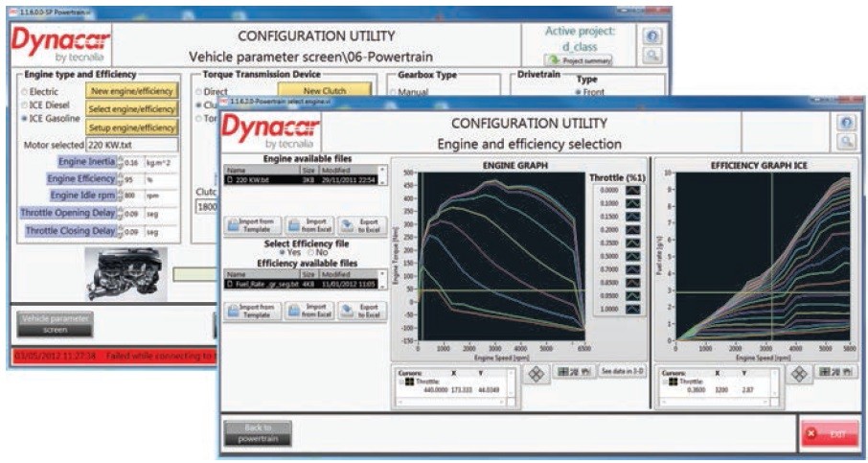Import engine file from Excel

(x=309, y=225)
